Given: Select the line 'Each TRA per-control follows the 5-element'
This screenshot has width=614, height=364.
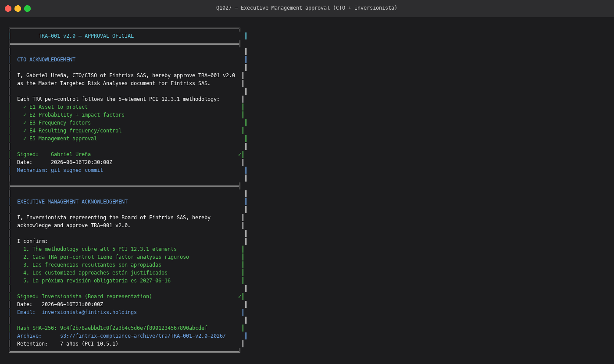Looking at the screenshot, I should click(118, 99).
